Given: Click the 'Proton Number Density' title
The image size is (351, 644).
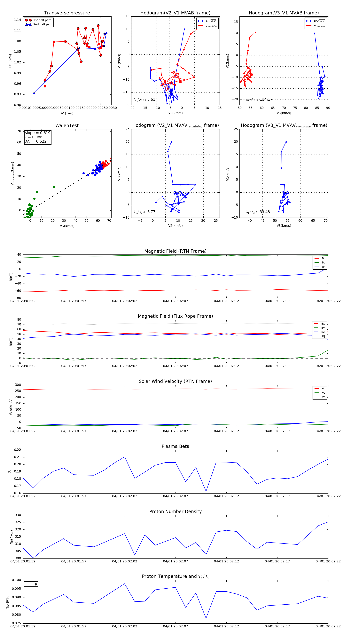Looking at the screenshot, I should tap(175, 511).
